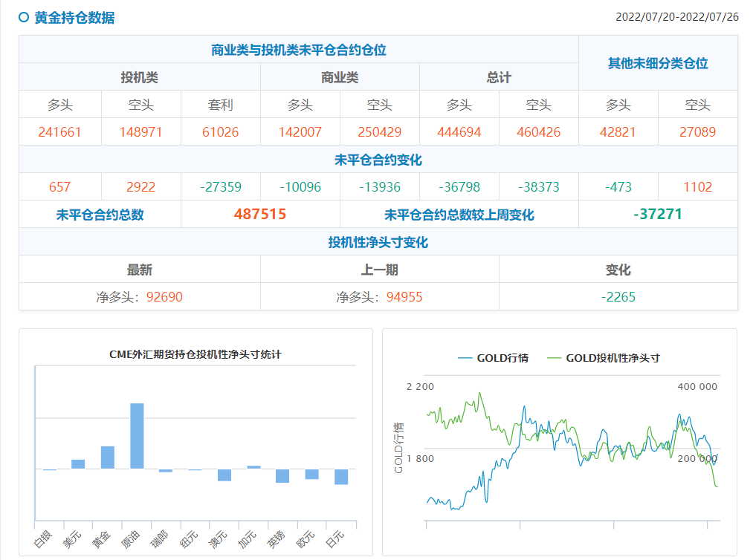Screen dimensions: 753x560
Task: Select the 黄金 bar in the CME chart
Action: 108,457
